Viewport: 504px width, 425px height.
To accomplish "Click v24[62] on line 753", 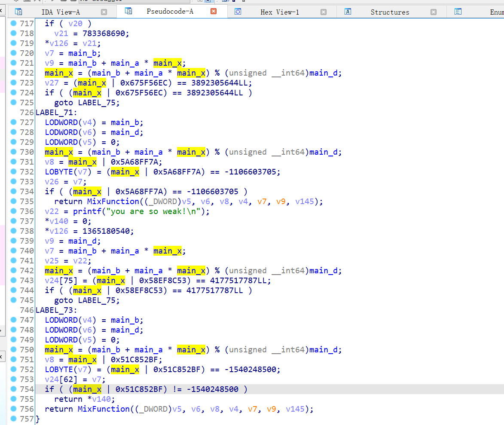I will 61,379.
